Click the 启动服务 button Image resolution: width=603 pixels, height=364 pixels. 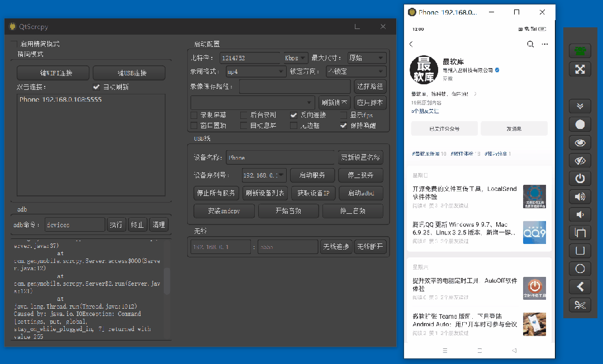click(312, 175)
